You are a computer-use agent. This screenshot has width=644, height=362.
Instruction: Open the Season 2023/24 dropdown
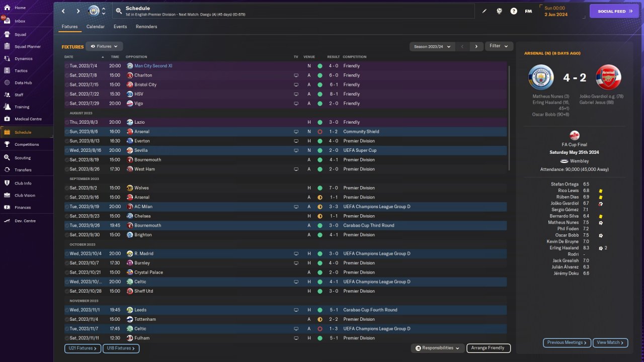(x=432, y=46)
